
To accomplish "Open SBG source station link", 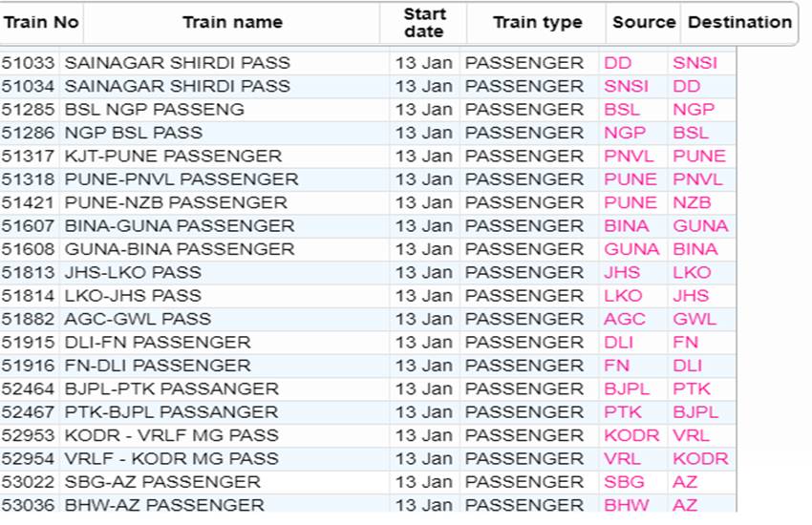I will tap(624, 482).
